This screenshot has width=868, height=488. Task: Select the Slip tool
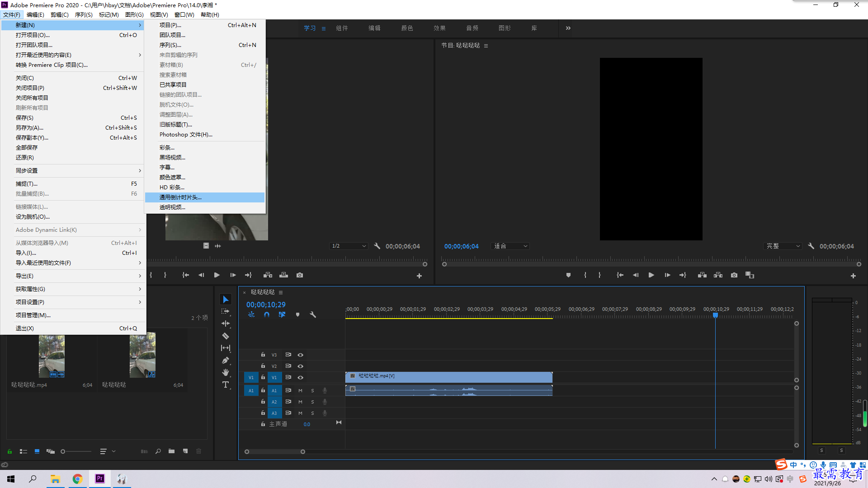226,348
